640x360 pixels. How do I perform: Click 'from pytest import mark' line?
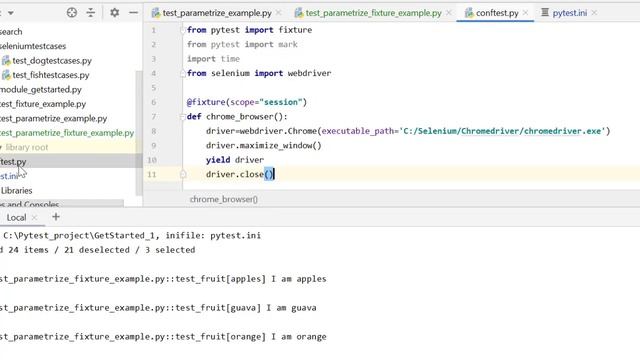click(x=242, y=44)
